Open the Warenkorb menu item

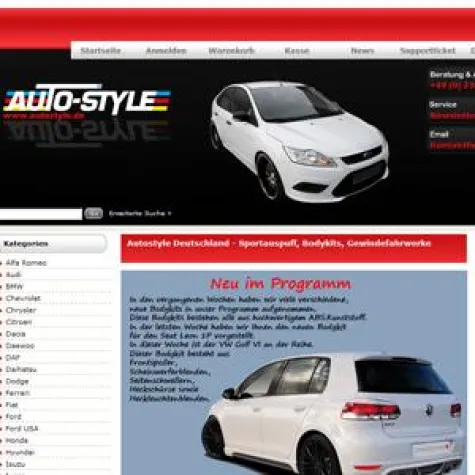pyautogui.click(x=231, y=51)
